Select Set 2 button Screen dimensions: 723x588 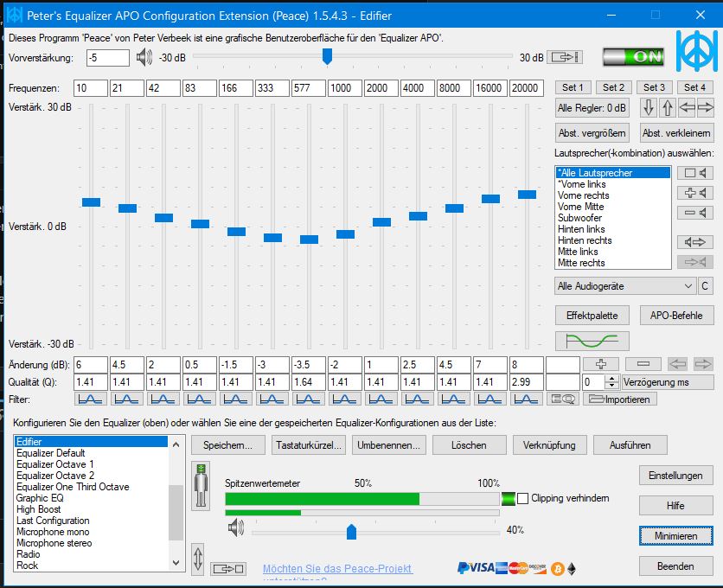coord(613,87)
